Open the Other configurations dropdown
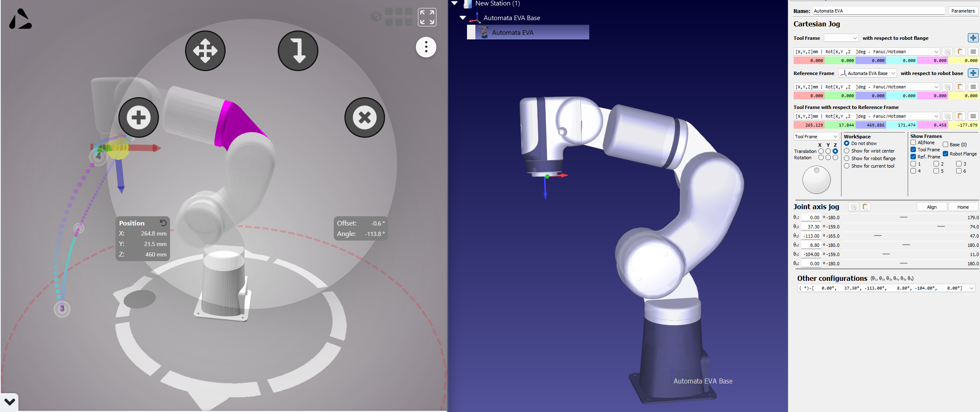Viewport: 980px width, 412px height. [x=886, y=288]
